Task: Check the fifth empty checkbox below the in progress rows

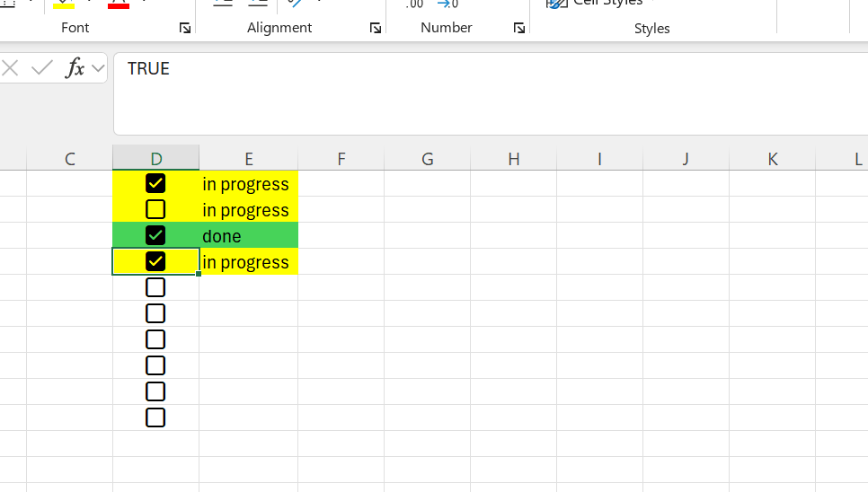Action: tap(155, 391)
